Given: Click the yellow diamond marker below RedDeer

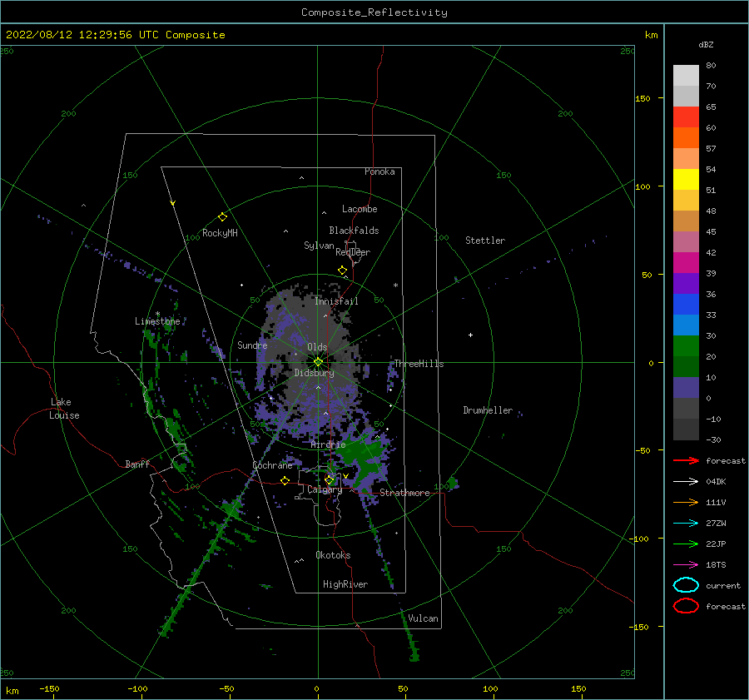Looking at the screenshot, I should (x=342, y=271).
